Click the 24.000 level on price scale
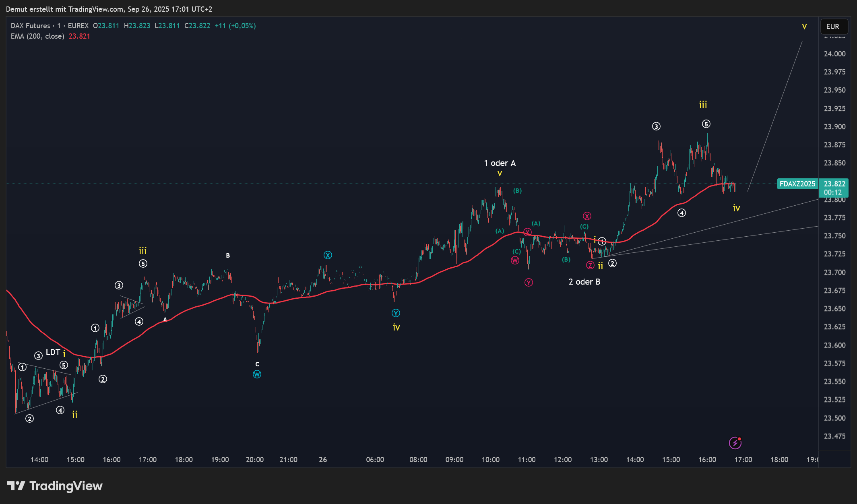Image resolution: width=857 pixels, height=504 pixels. [834, 54]
